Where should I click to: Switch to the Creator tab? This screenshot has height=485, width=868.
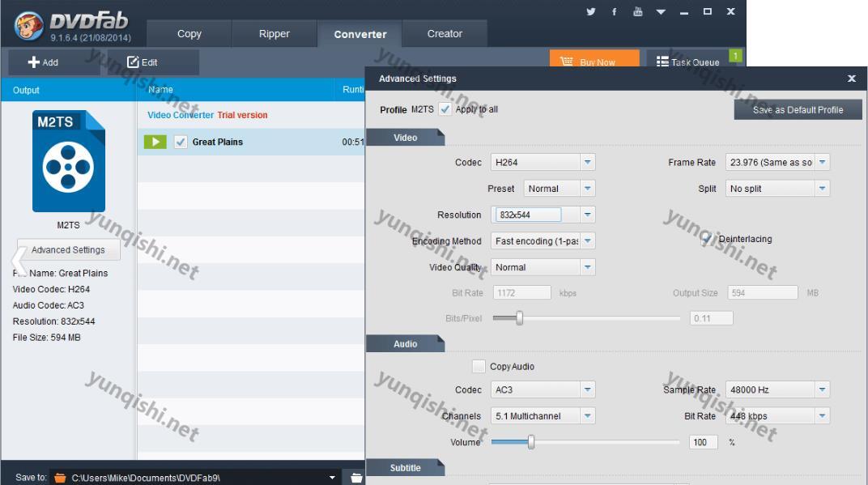(445, 34)
